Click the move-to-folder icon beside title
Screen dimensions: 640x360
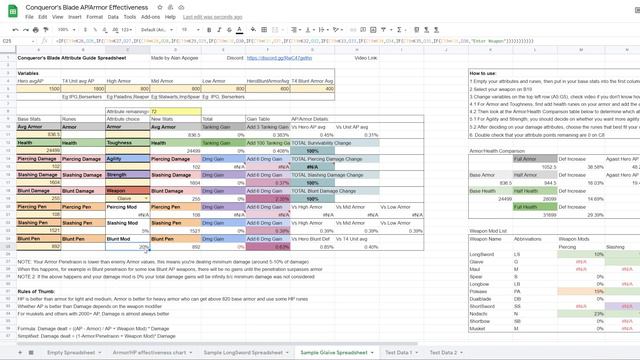click(x=170, y=7)
